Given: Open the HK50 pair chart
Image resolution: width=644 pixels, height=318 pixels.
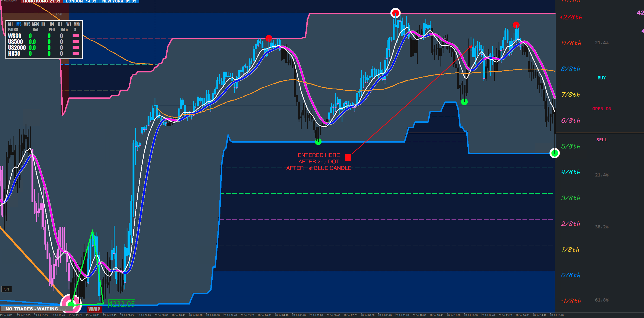Looking at the screenshot, I should click(x=14, y=54).
